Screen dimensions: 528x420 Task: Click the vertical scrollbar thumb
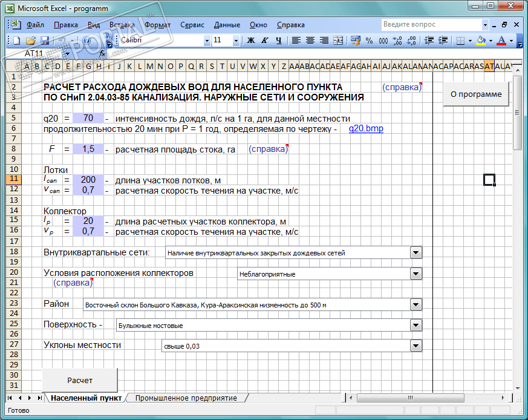click(x=517, y=113)
